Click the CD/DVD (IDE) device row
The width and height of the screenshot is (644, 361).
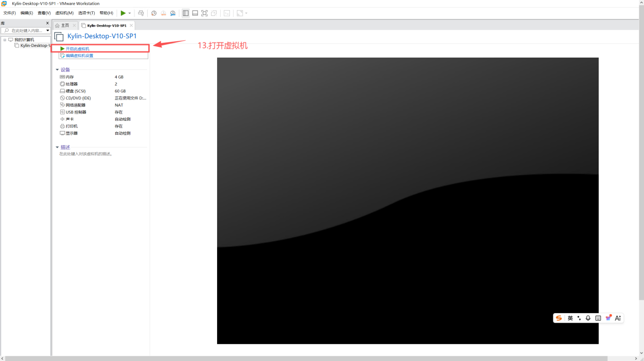point(103,98)
